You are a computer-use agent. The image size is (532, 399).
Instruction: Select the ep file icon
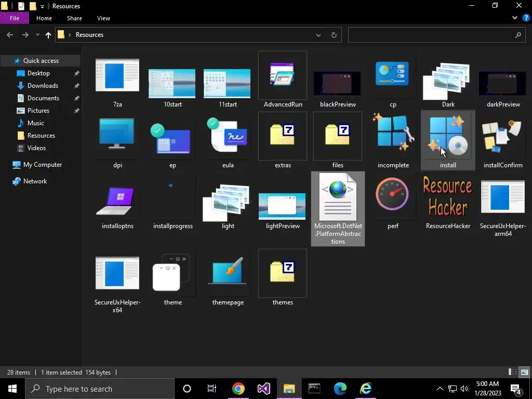(x=170, y=139)
